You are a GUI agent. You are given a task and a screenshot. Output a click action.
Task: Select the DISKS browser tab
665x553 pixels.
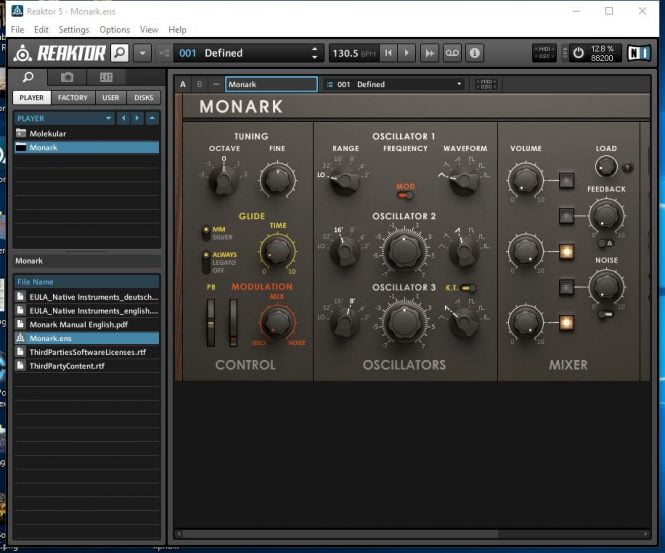(x=144, y=98)
